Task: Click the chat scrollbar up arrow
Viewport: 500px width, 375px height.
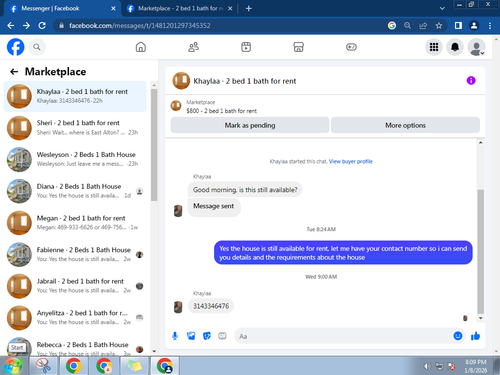Action: tap(480, 143)
